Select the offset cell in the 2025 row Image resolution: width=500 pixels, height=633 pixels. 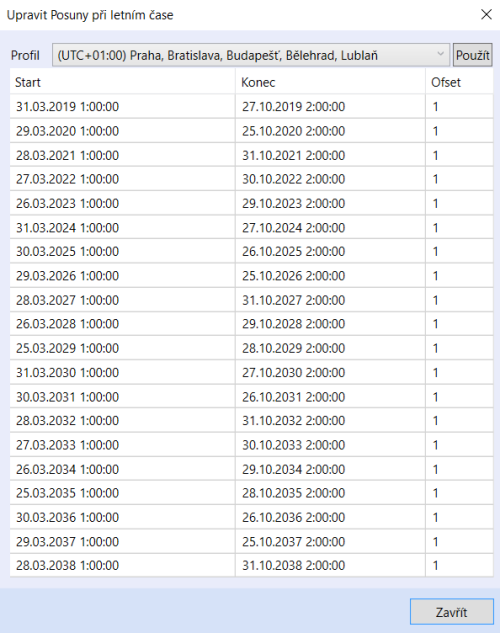[459, 251]
